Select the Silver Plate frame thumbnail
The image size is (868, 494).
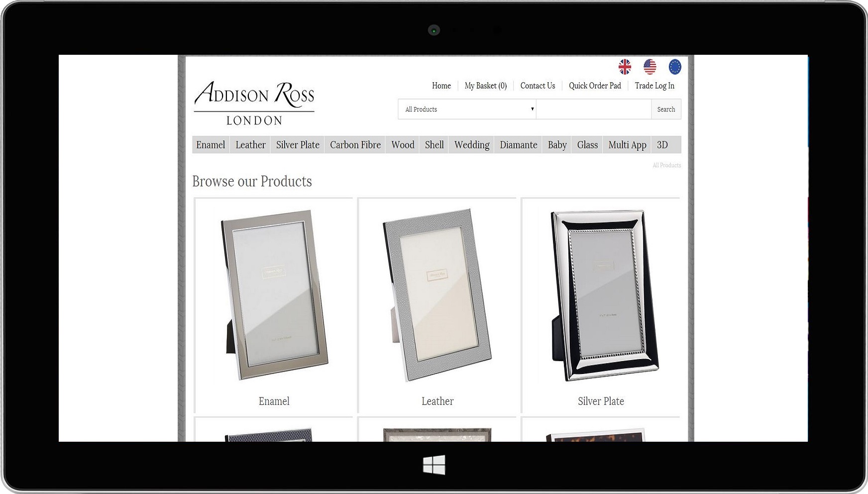coord(601,295)
